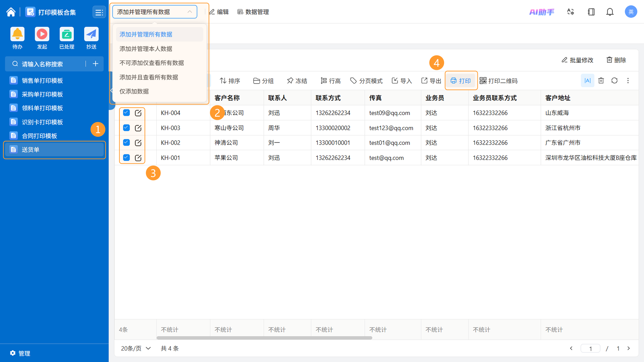
Task: Edit the KH-004 row record
Action: (138, 113)
